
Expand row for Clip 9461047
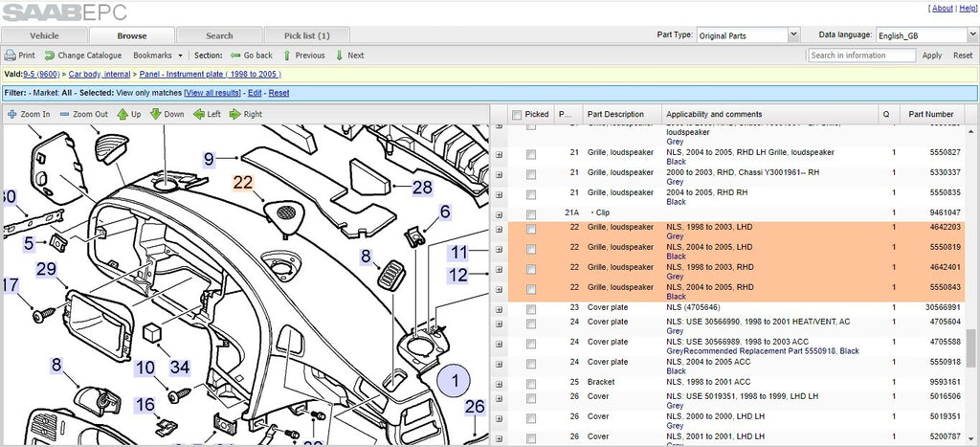click(499, 213)
